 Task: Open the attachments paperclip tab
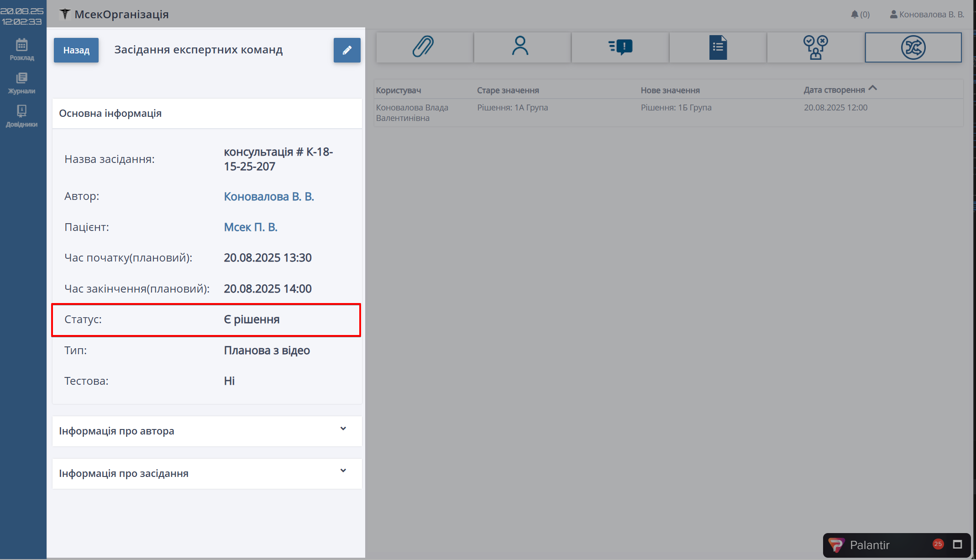click(424, 47)
